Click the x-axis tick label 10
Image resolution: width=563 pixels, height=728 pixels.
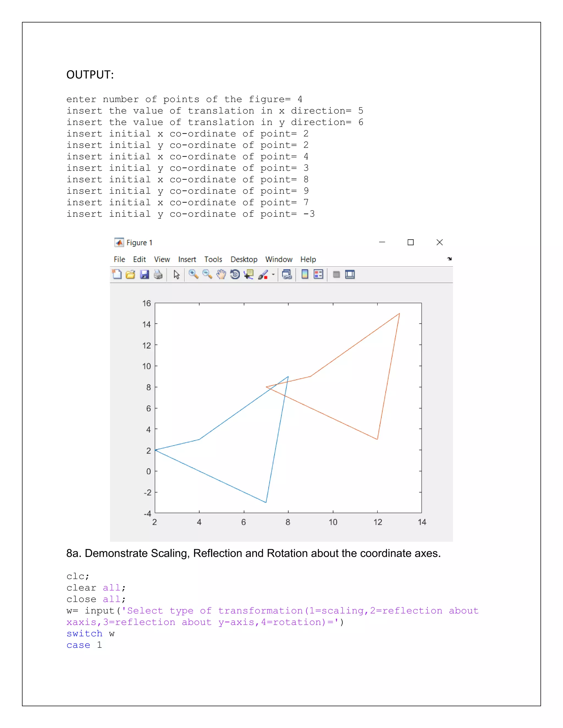tap(333, 522)
